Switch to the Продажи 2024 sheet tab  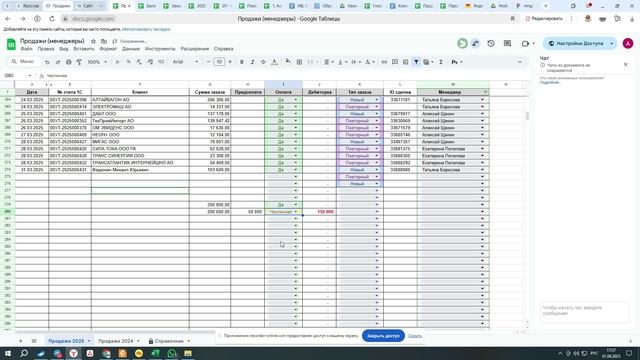[116, 341]
